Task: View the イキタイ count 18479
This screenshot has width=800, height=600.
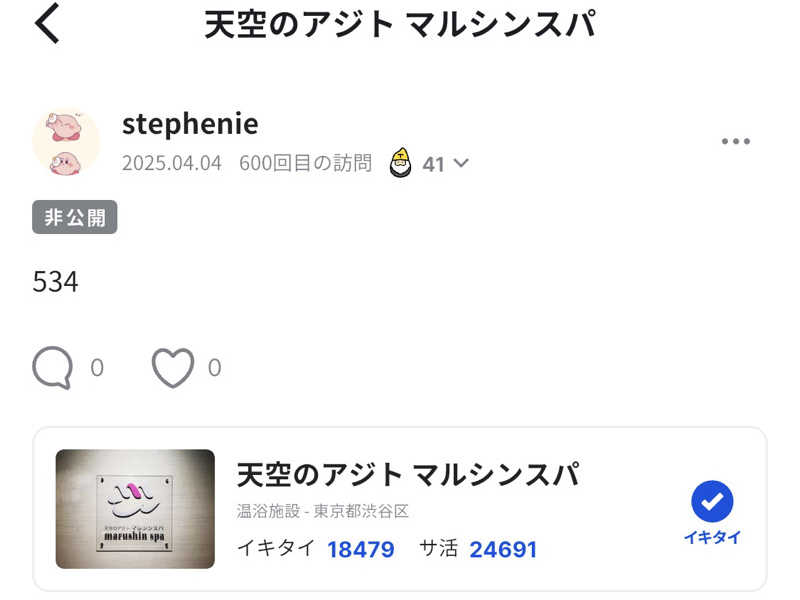Action: pos(360,549)
